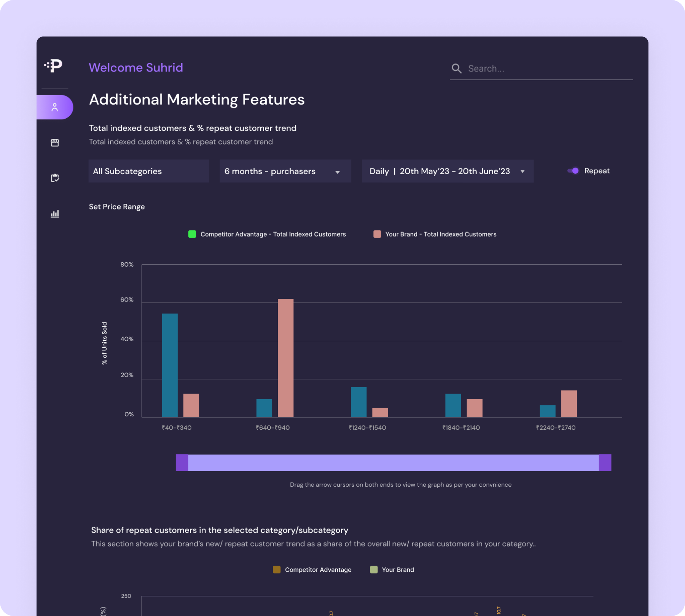685x616 pixels.
Task: Select the user profile sidebar icon
Action: (55, 107)
